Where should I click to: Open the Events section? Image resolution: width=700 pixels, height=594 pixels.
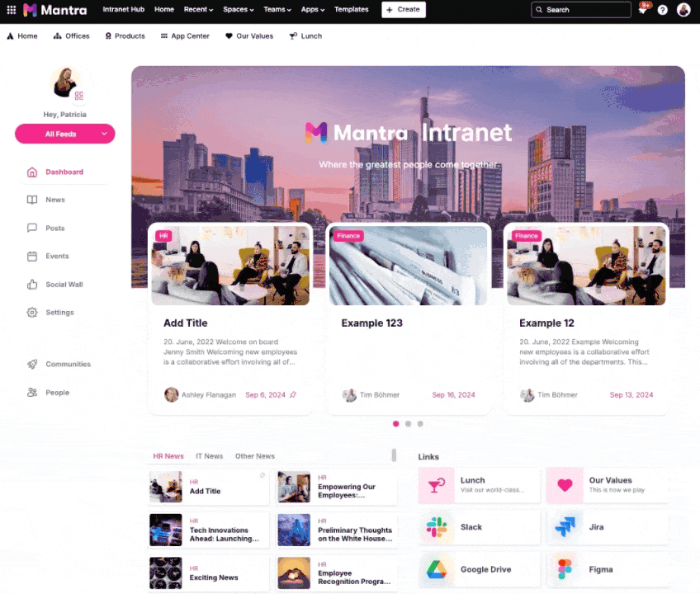coord(57,256)
